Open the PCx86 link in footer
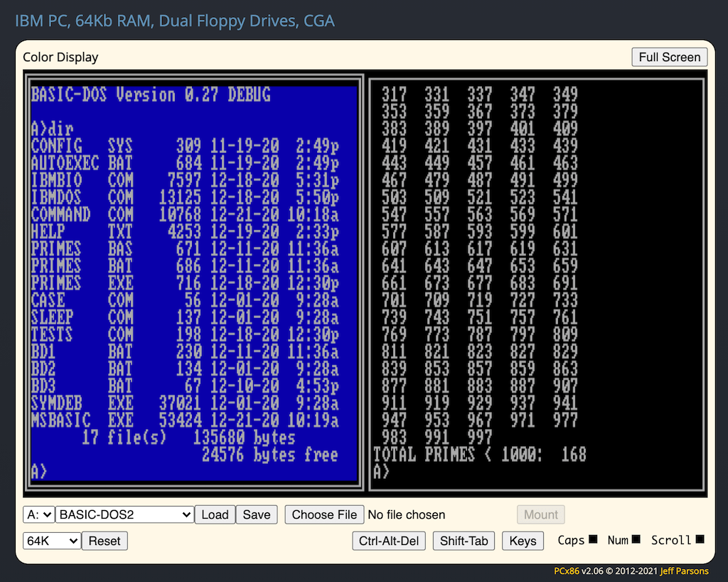728x582 pixels. 567,571
